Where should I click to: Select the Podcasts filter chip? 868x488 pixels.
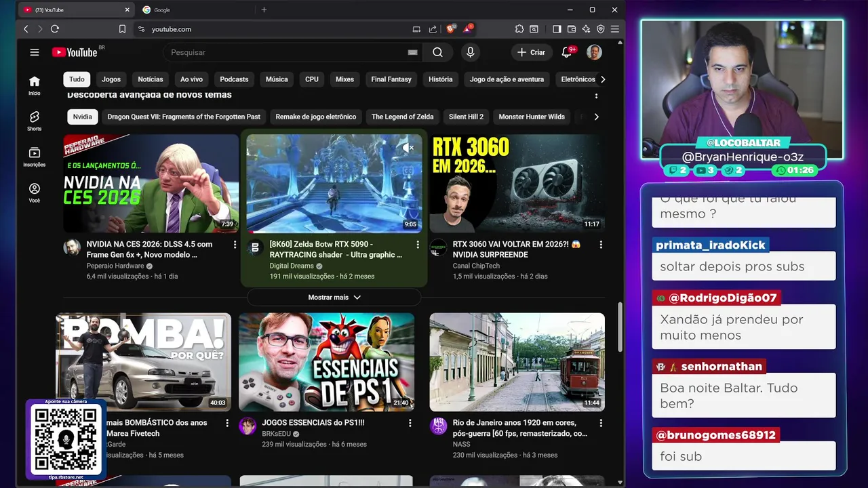234,79
